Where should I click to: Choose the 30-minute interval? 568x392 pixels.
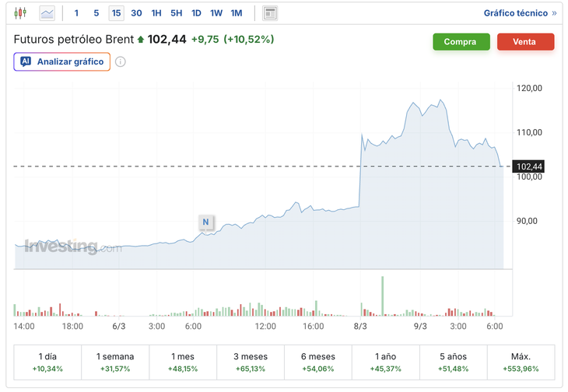[136, 13]
